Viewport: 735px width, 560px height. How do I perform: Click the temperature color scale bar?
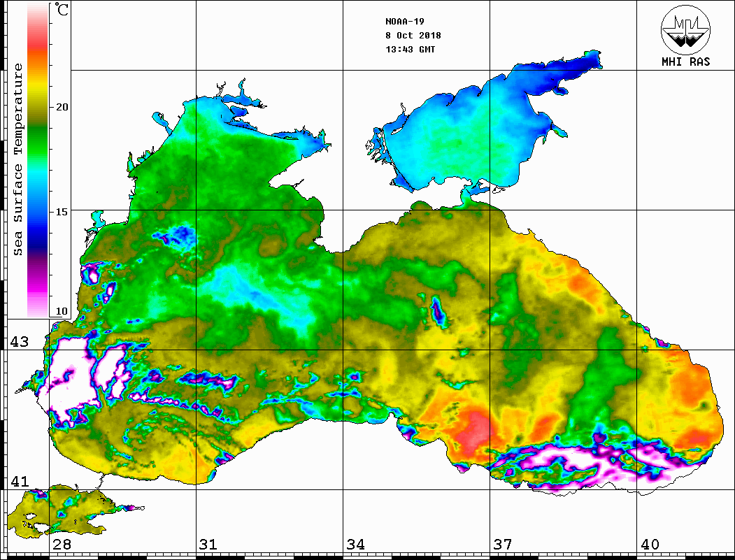(38, 160)
